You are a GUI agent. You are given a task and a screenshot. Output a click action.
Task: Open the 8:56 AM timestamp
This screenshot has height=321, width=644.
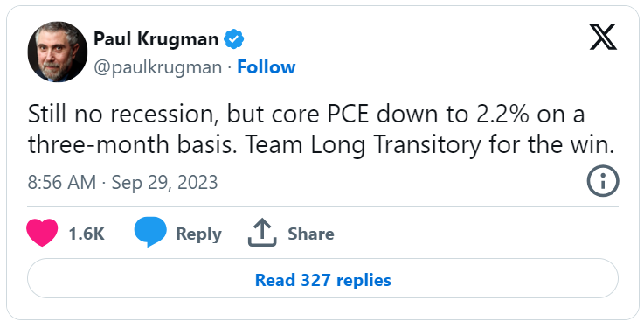click(x=62, y=182)
